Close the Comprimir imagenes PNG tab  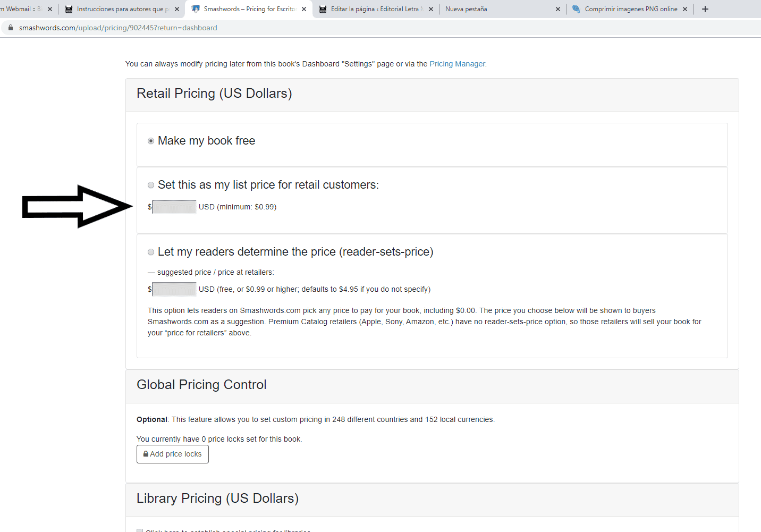tap(685, 9)
